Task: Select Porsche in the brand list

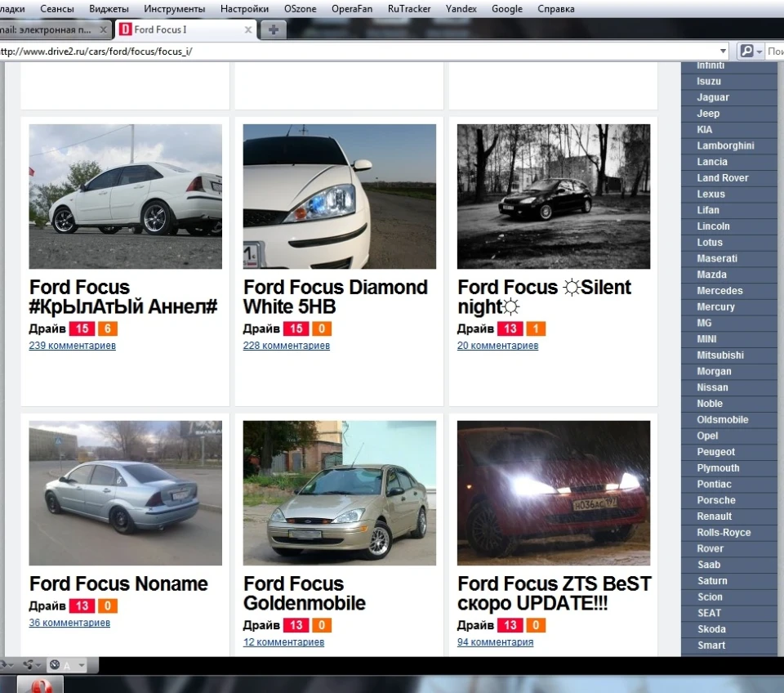Action: pos(729,500)
